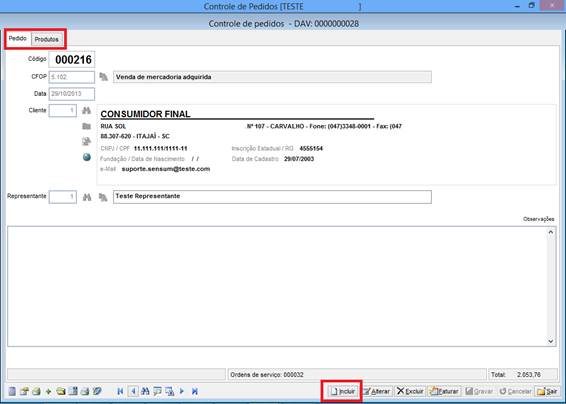Click the CNPJ value 11.111.111/1111-11

click(160, 148)
